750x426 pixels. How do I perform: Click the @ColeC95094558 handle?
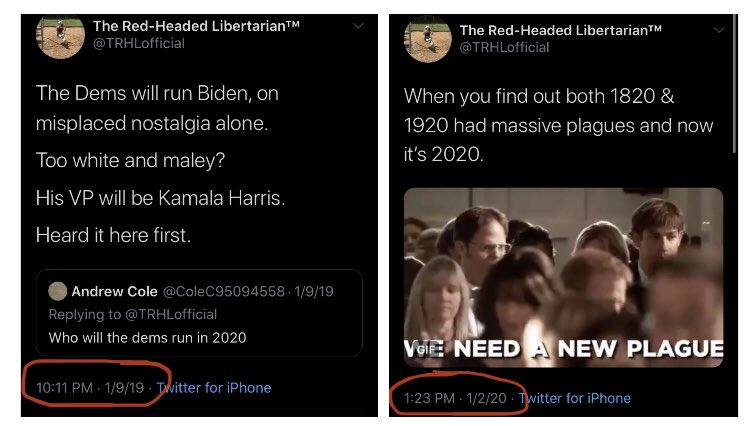tap(224, 291)
